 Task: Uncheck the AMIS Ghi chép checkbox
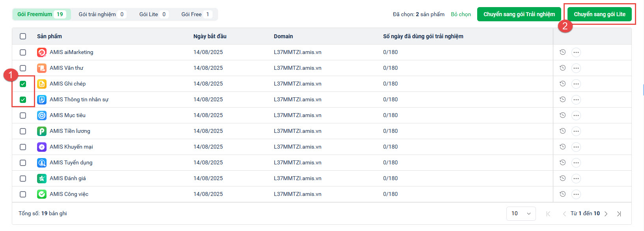pyautogui.click(x=23, y=84)
